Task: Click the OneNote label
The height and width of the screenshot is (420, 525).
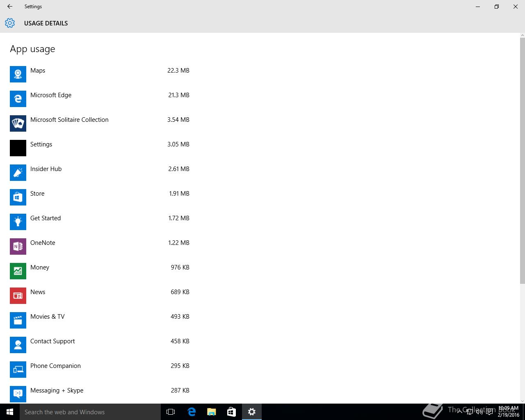Action: coord(43,243)
